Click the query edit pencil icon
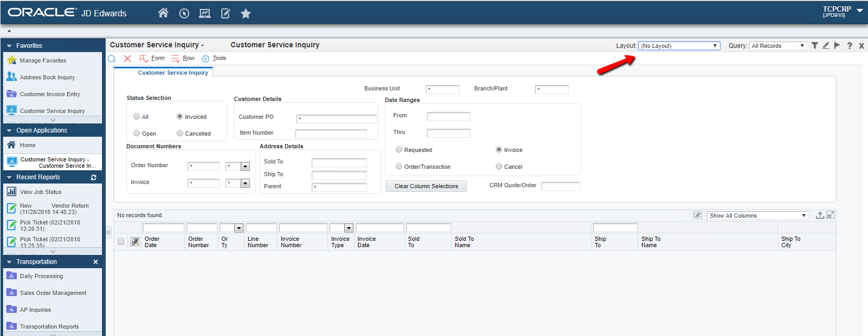This screenshot has width=868, height=336. pos(826,46)
